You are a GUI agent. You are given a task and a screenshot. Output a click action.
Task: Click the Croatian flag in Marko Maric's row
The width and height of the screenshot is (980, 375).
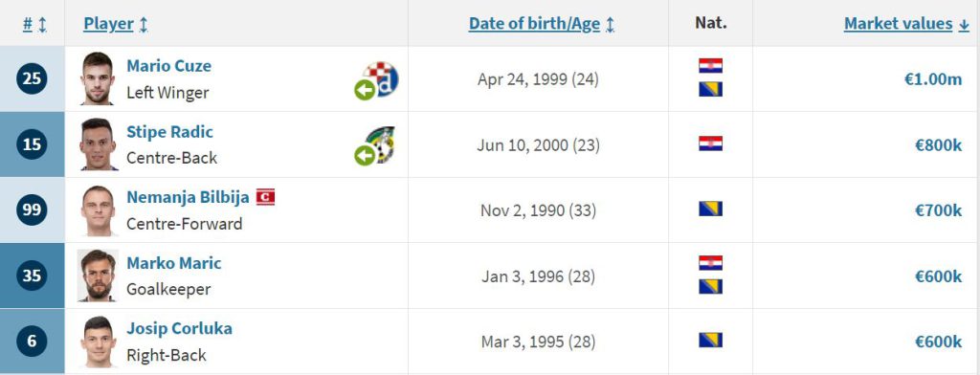click(x=711, y=262)
